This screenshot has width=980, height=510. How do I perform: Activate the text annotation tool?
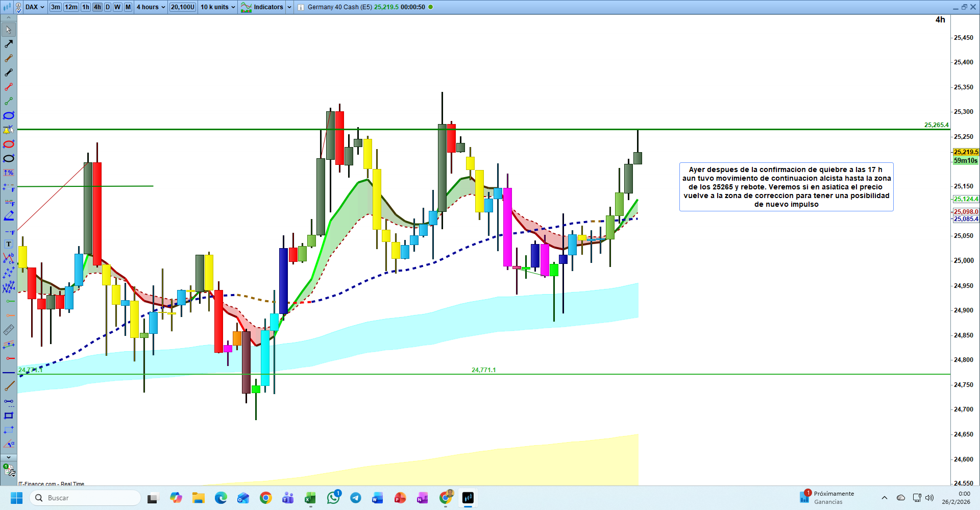(9, 244)
